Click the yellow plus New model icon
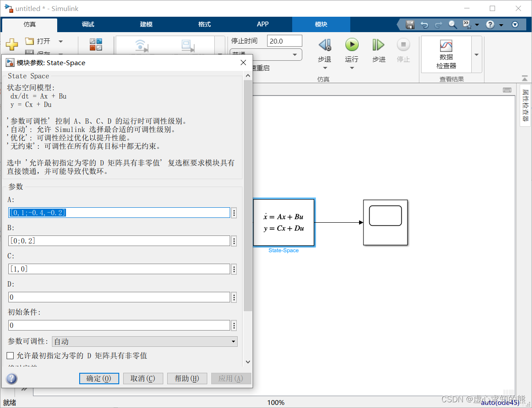 [x=12, y=44]
